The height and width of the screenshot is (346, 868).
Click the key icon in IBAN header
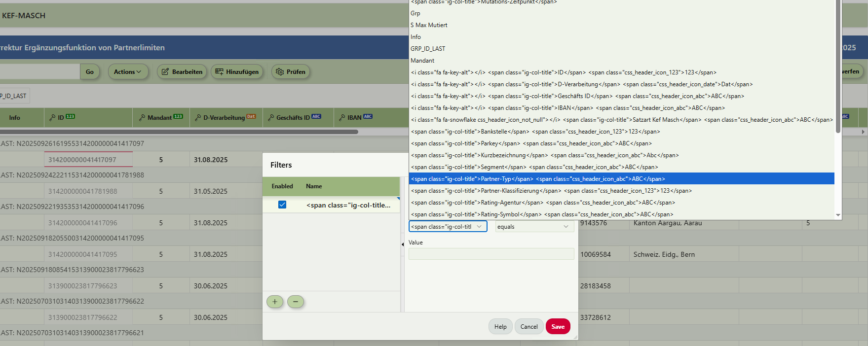342,118
